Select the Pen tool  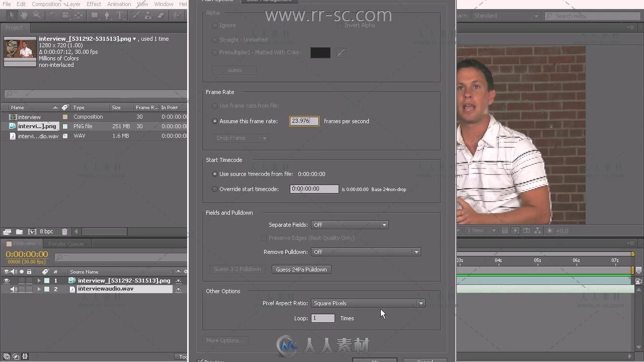[x=107, y=15]
